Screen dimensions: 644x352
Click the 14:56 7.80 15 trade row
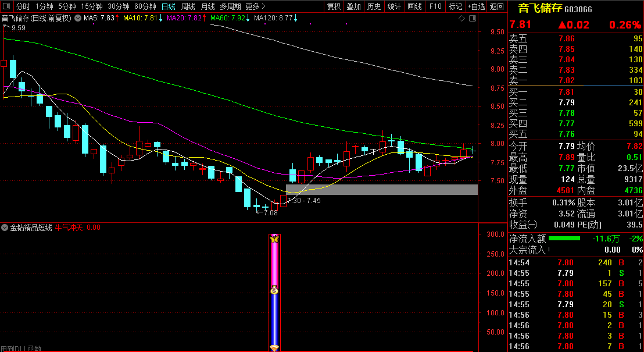pyautogui.click(x=576, y=315)
